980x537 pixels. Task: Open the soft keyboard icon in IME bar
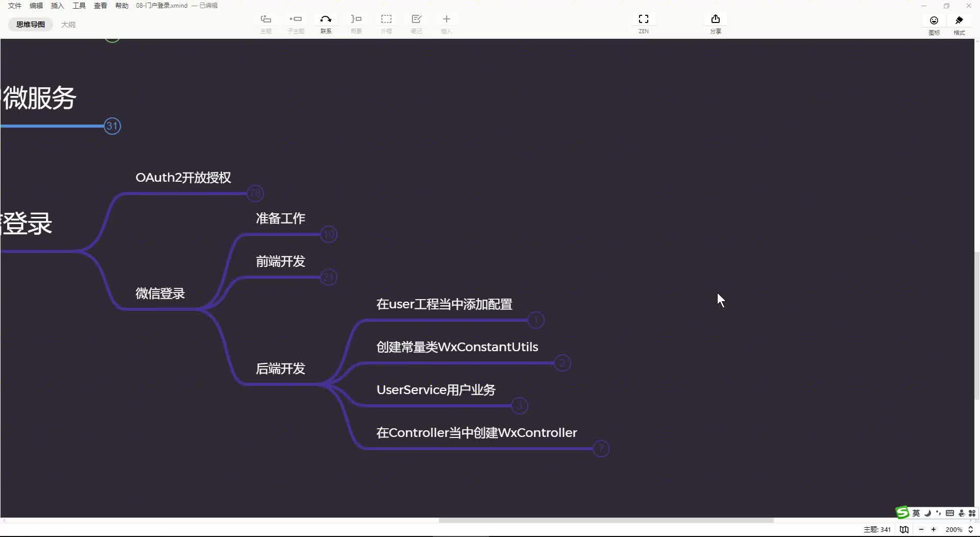tap(950, 513)
